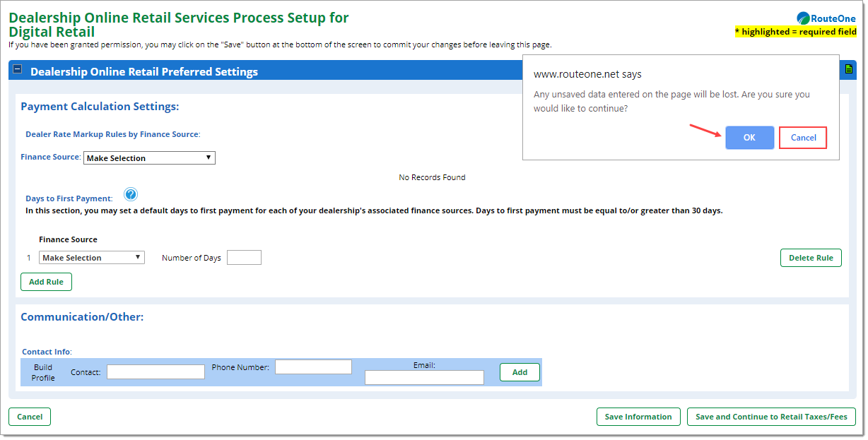Click the Add Rule button

[46, 282]
